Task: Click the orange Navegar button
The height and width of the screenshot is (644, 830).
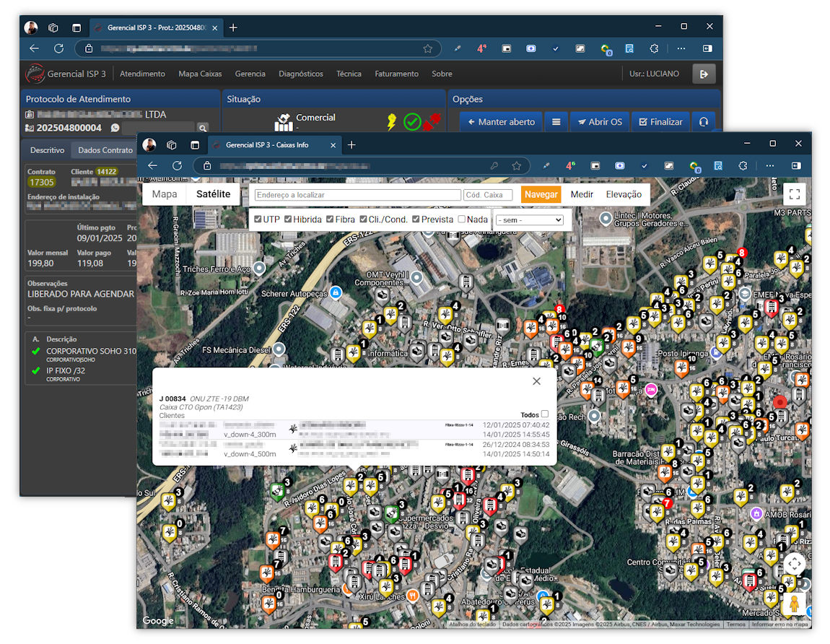Action: (541, 194)
